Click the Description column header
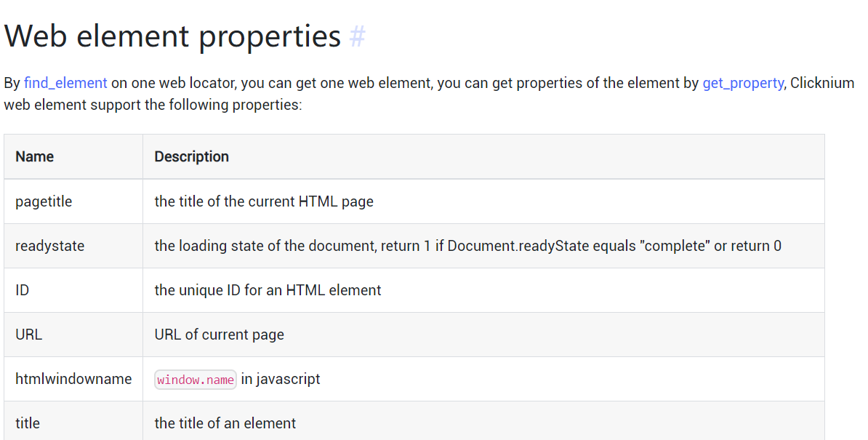The height and width of the screenshot is (440, 868). coord(191,156)
